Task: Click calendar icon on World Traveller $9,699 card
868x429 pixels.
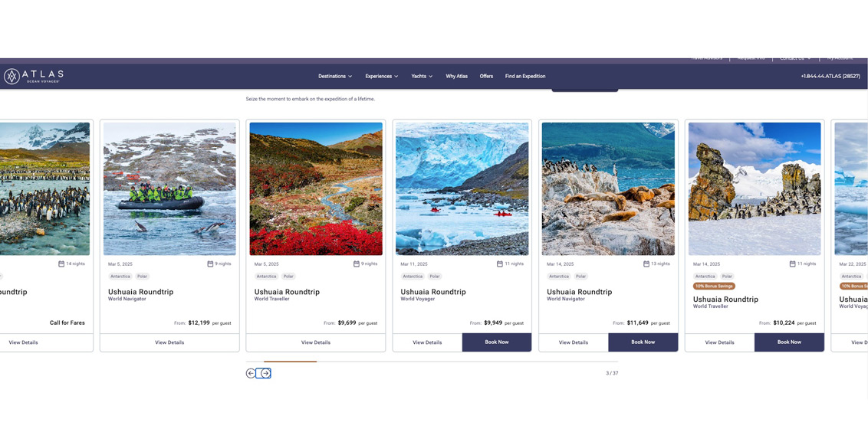Action: click(x=357, y=264)
